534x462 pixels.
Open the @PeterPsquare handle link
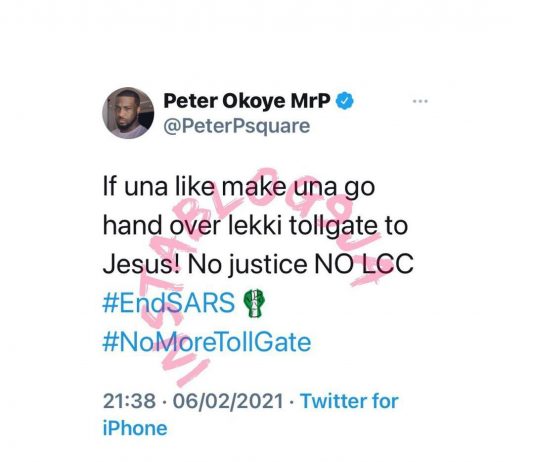(x=237, y=126)
